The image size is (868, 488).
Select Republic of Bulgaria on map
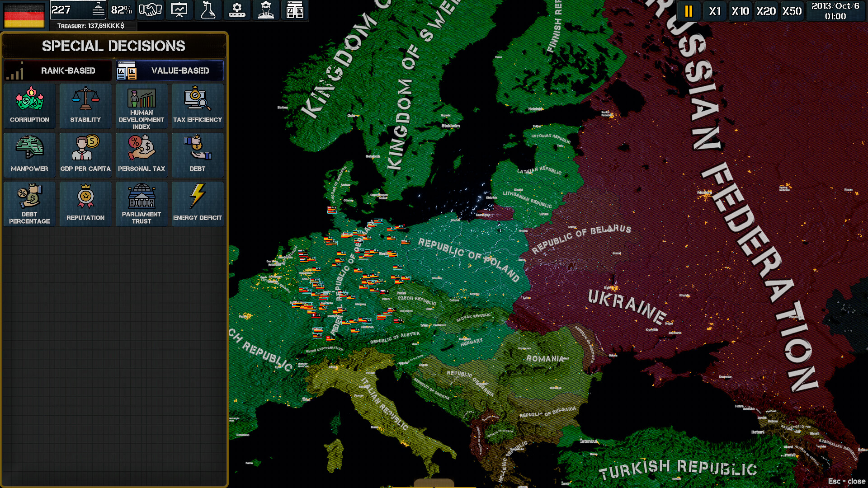click(x=547, y=412)
